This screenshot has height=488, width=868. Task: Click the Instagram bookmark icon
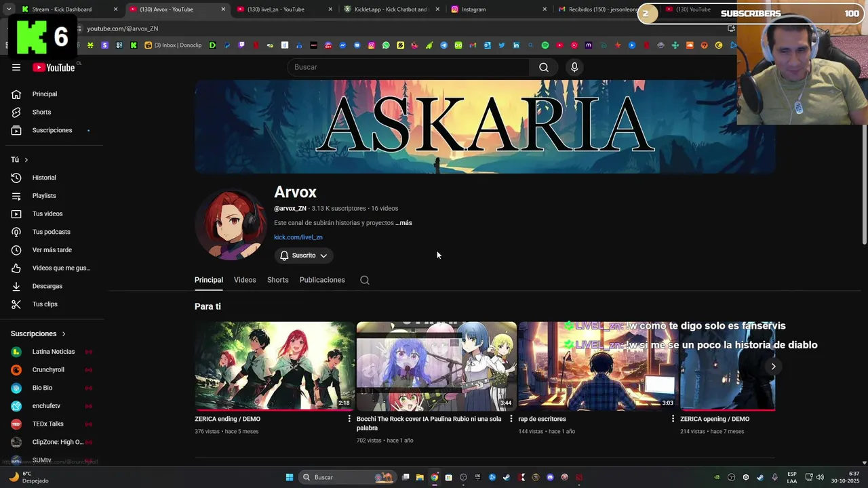(x=372, y=45)
